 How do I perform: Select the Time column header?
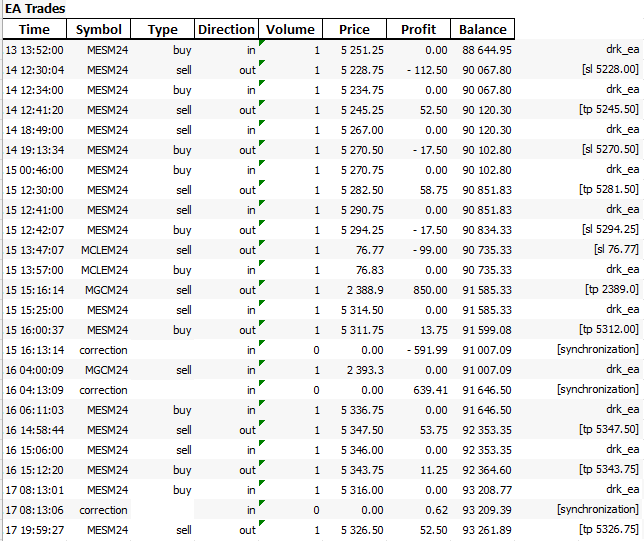(x=34, y=29)
